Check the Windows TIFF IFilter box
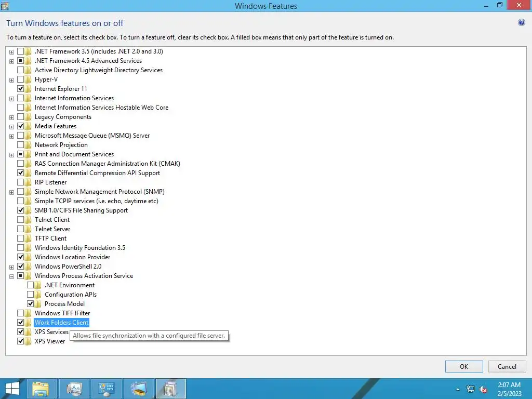Screen dimensions: 532x399 [x=20, y=313]
